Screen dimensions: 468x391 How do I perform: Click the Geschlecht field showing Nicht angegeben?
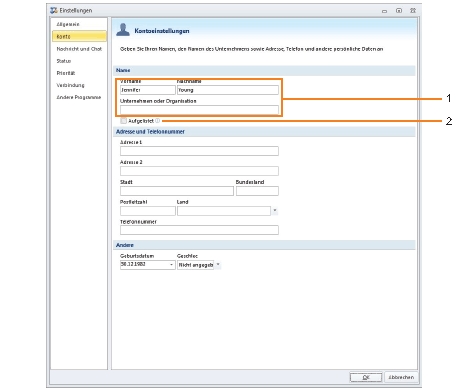point(195,265)
